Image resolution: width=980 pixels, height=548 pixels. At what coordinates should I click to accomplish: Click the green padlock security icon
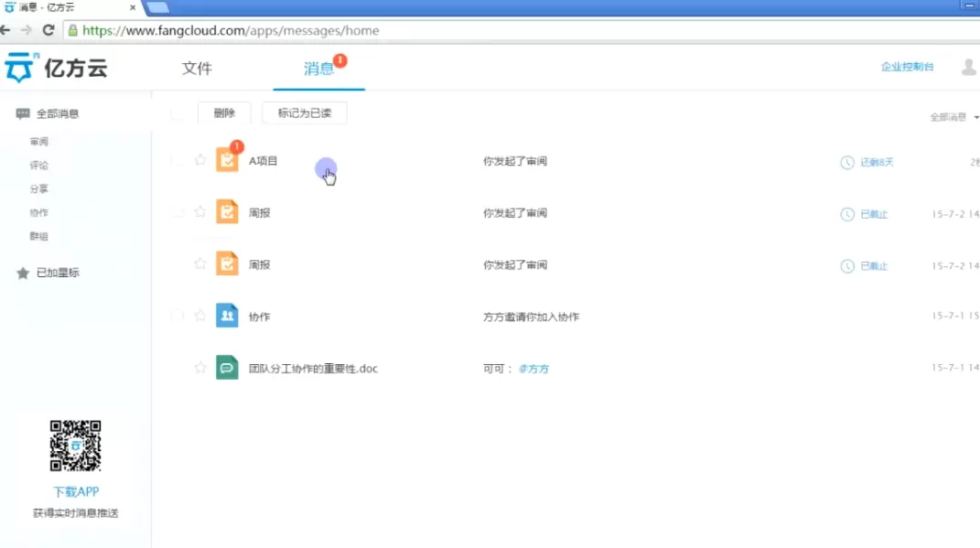coord(73,30)
